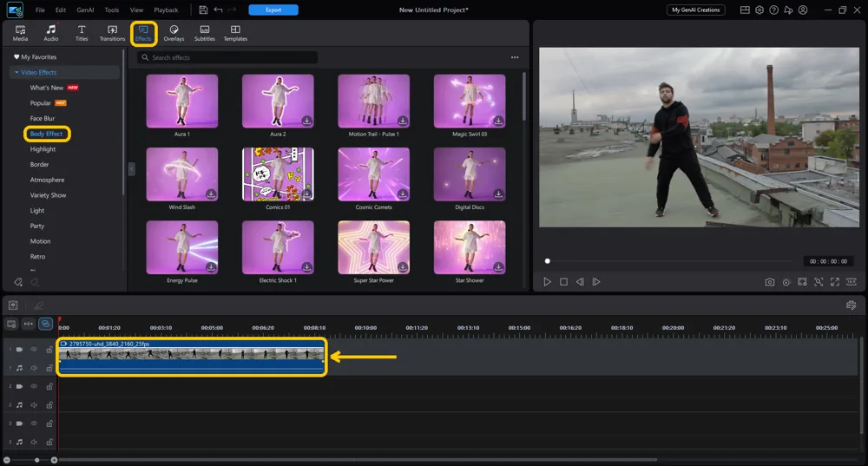Lock video track 1
Viewport: 868px width, 466px height.
49,349
